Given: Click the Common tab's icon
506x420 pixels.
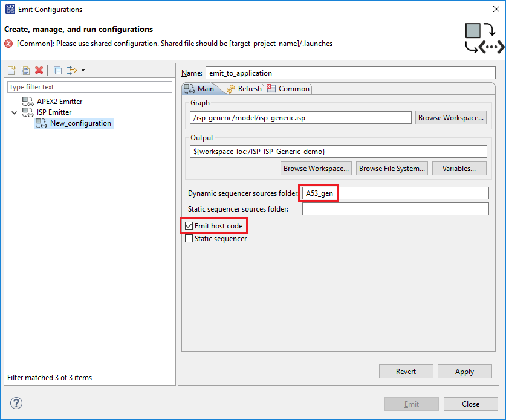Looking at the screenshot, I should click(271, 88).
